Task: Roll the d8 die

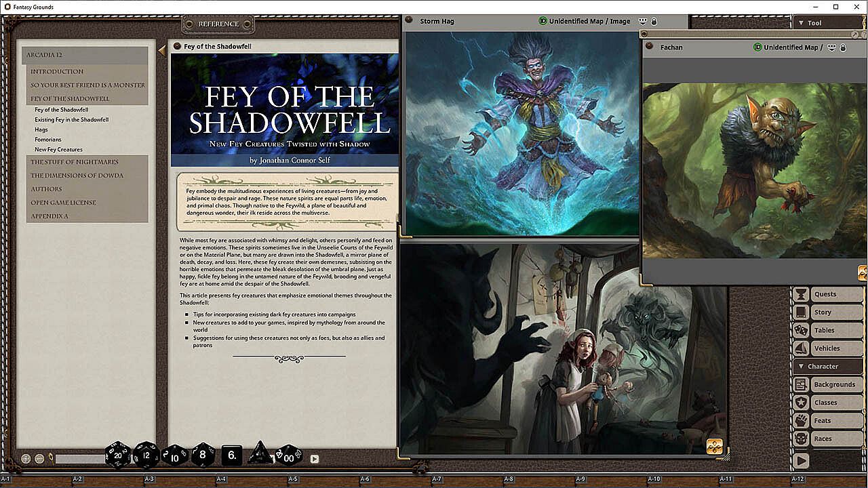Action: pos(203,455)
